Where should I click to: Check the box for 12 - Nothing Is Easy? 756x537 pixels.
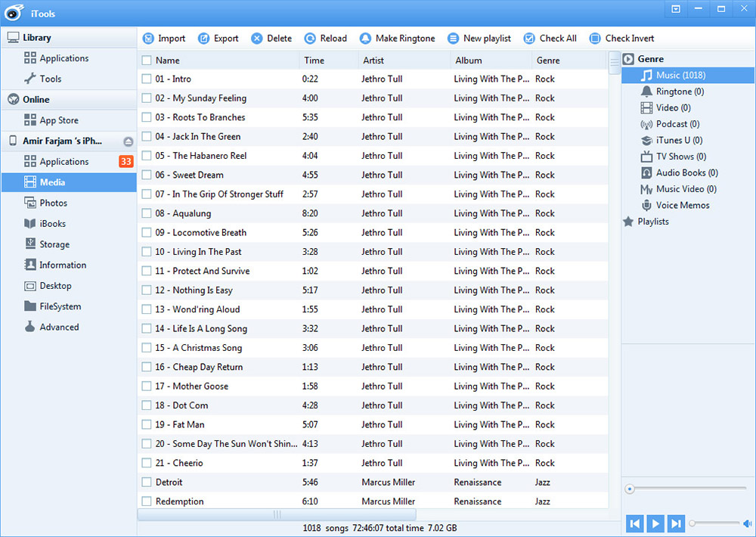[147, 290]
